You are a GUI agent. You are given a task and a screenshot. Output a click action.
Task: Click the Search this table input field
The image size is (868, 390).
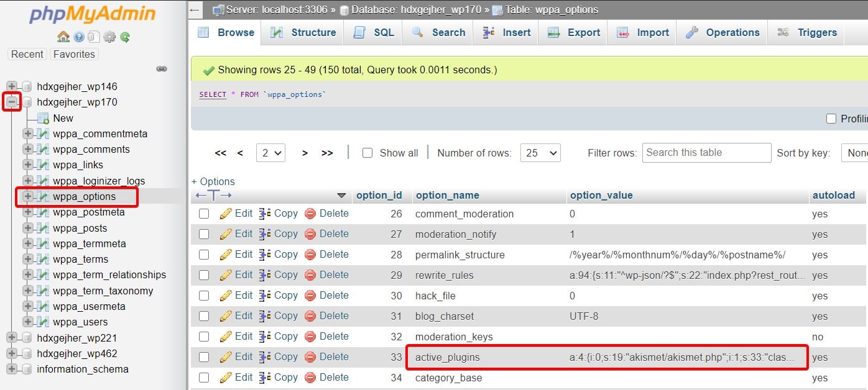[x=706, y=152]
